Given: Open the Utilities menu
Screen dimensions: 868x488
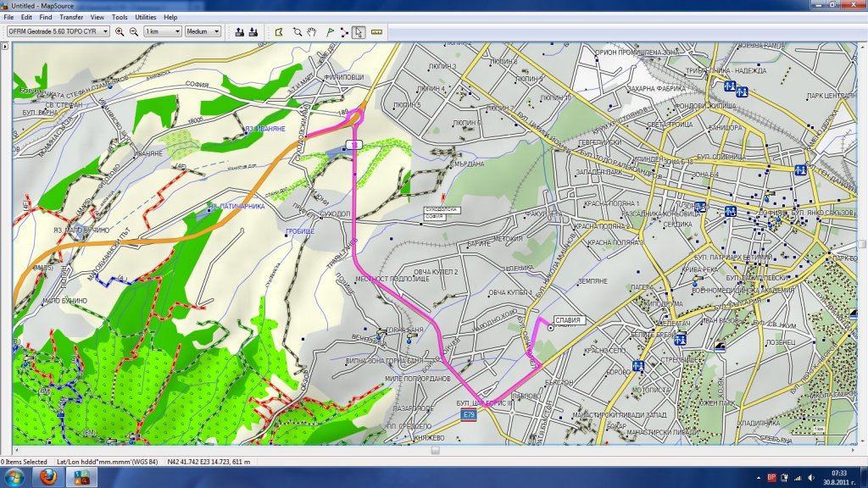Looking at the screenshot, I should (x=146, y=17).
